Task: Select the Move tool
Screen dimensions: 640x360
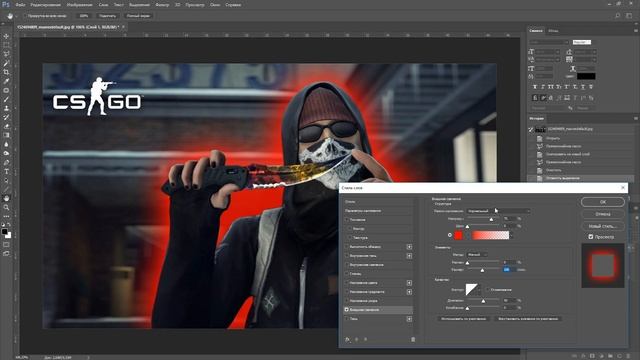Action: click(x=6, y=36)
